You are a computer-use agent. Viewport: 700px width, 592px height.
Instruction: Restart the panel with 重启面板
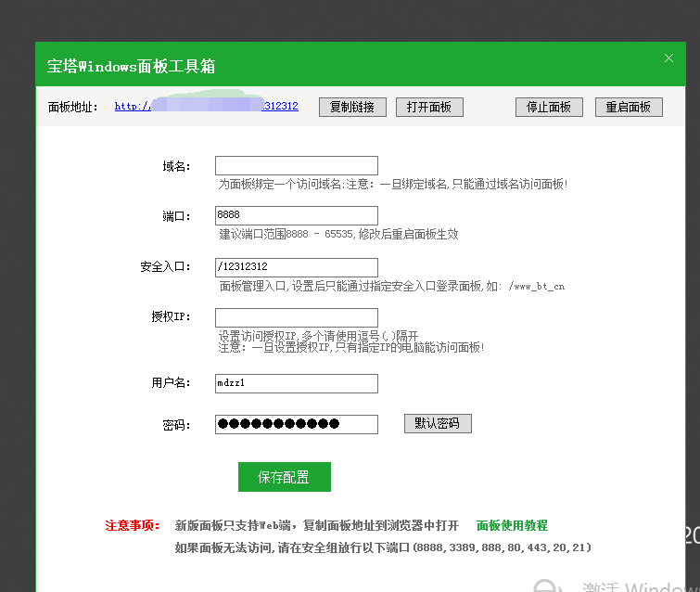tap(628, 108)
